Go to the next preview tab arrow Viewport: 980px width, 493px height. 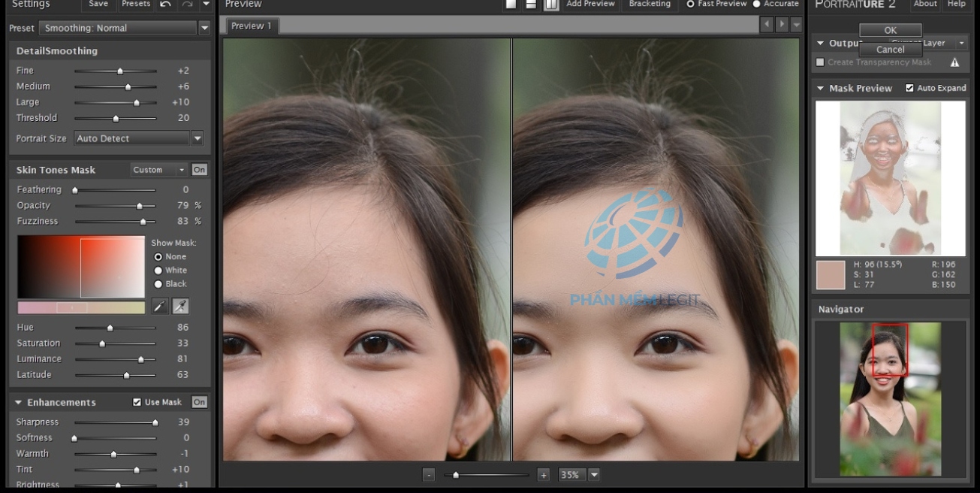[x=782, y=25]
